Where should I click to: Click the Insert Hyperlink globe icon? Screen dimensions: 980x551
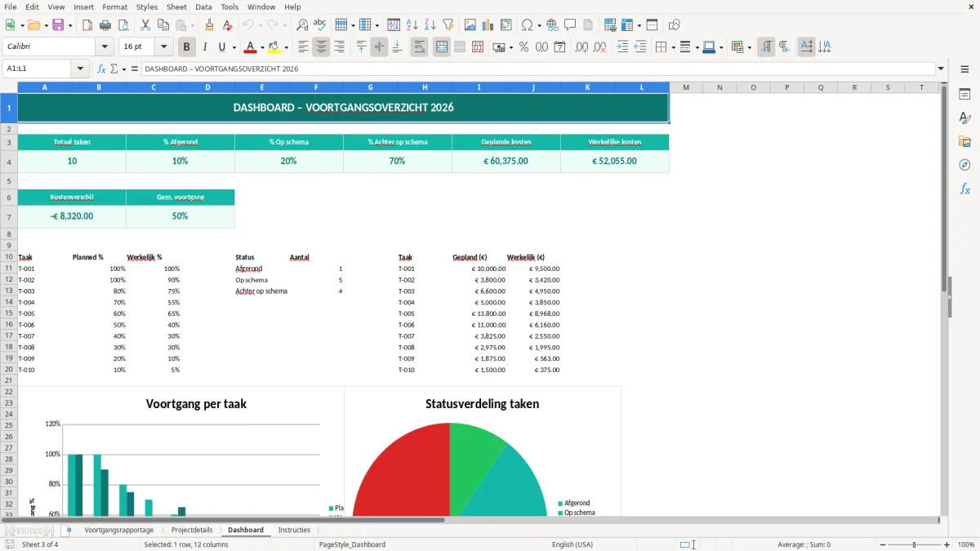[552, 25]
